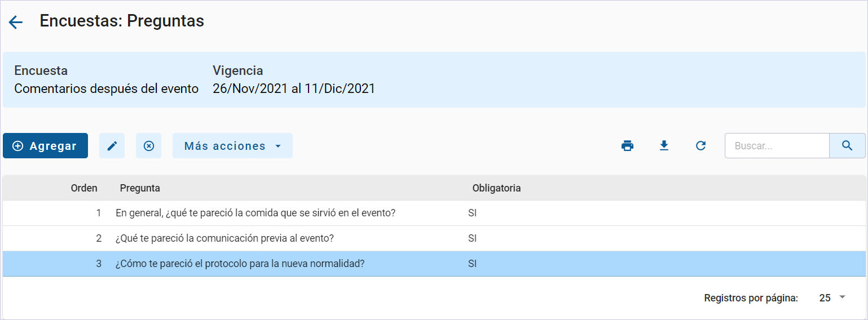Sort by the Orden column header
868x320 pixels.
click(x=84, y=188)
